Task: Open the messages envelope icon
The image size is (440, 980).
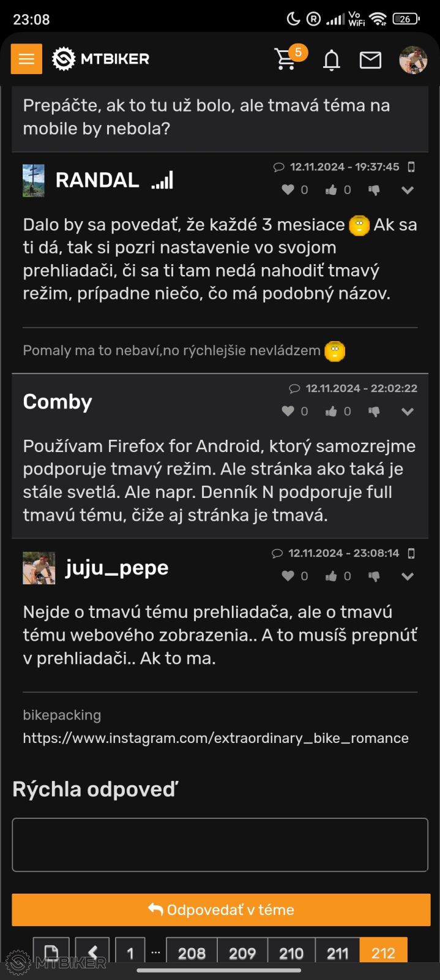Action: [370, 60]
